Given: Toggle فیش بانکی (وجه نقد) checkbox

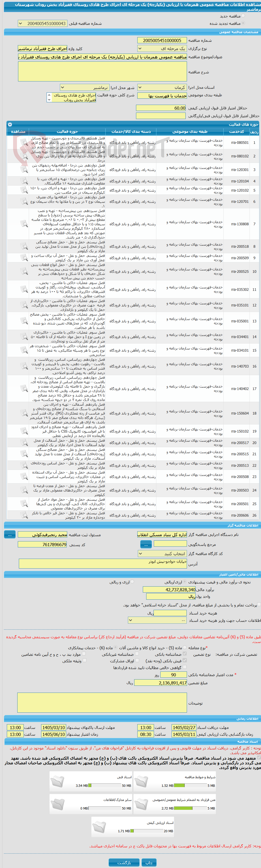Looking at the screenshot, I should click(184, 660).
